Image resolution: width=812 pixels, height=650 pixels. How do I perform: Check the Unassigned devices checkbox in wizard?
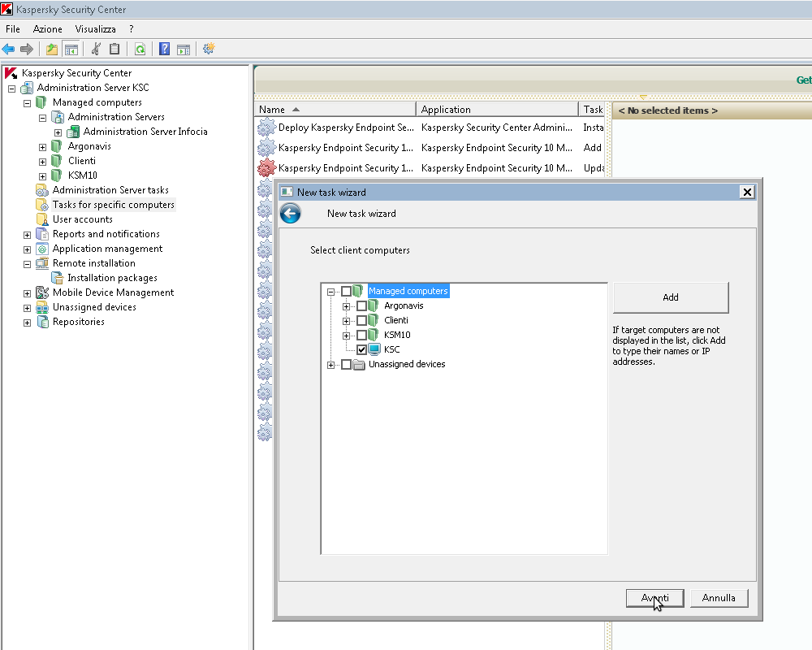click(x=347, y=364)
